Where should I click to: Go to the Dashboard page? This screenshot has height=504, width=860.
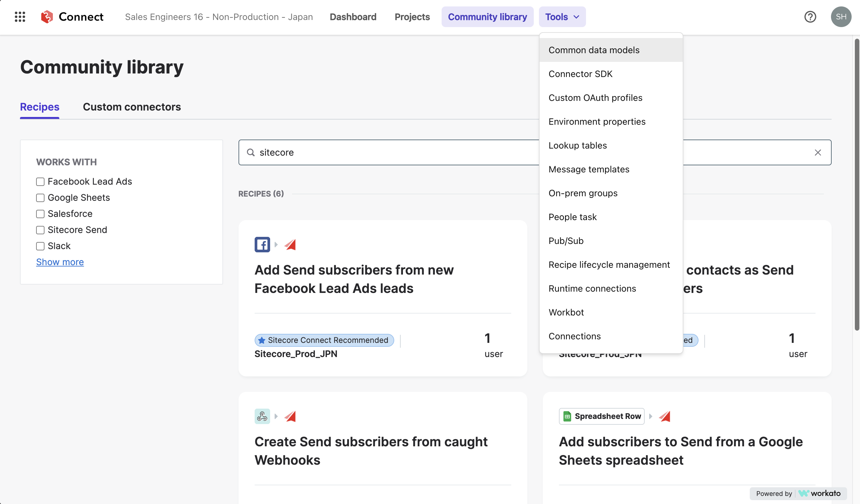tap(353, 17)
